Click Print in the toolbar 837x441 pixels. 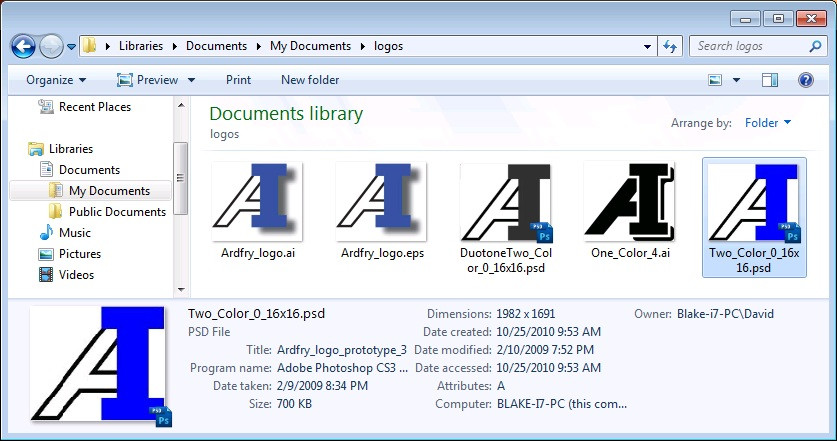(238, 80)
